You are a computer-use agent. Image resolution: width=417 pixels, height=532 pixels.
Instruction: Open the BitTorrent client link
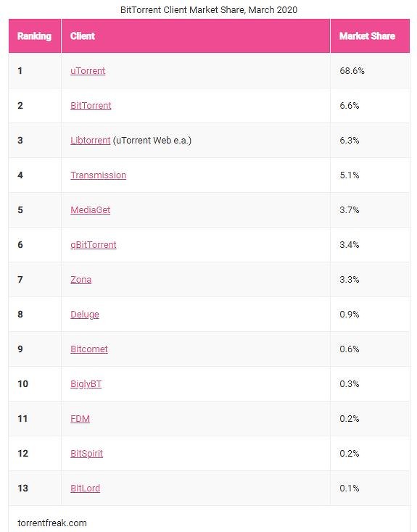[x=91, y=106]
